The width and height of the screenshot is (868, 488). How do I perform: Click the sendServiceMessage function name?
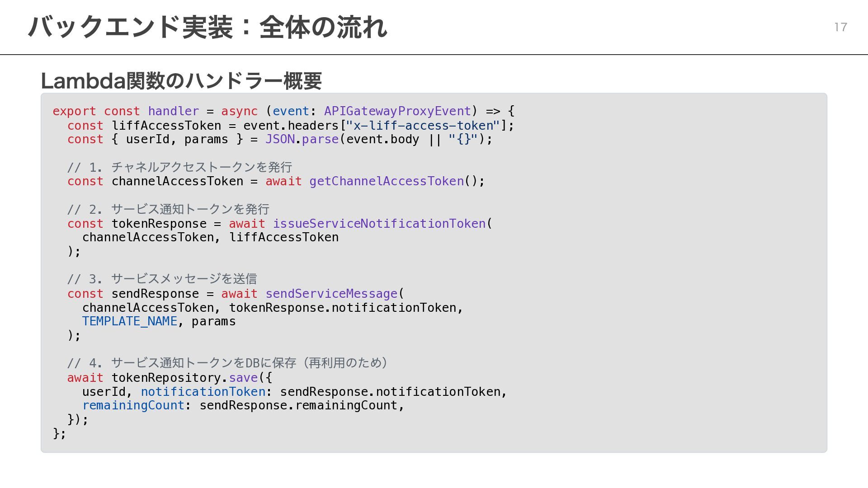coord(331,294)
